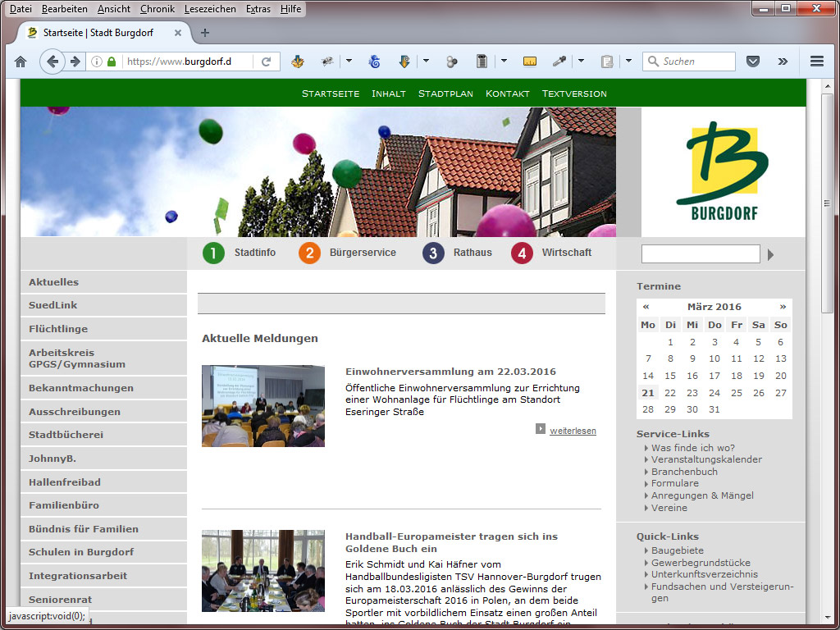Click the orange download arrow icon
Screen dimensions: 840x630
pos(404,62)
